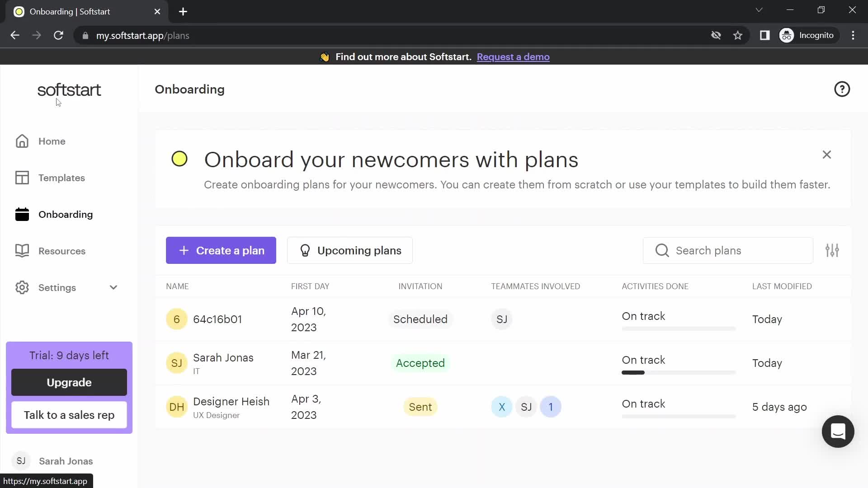
Task: Close the Onboarding | Softstart tab
Action: pos(157,12)
